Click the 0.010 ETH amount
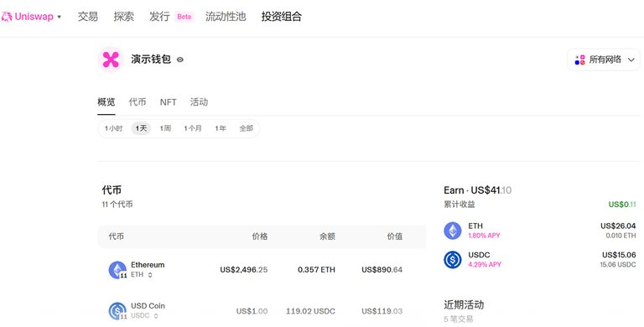 pyautogui.click(x=621, y=236)
